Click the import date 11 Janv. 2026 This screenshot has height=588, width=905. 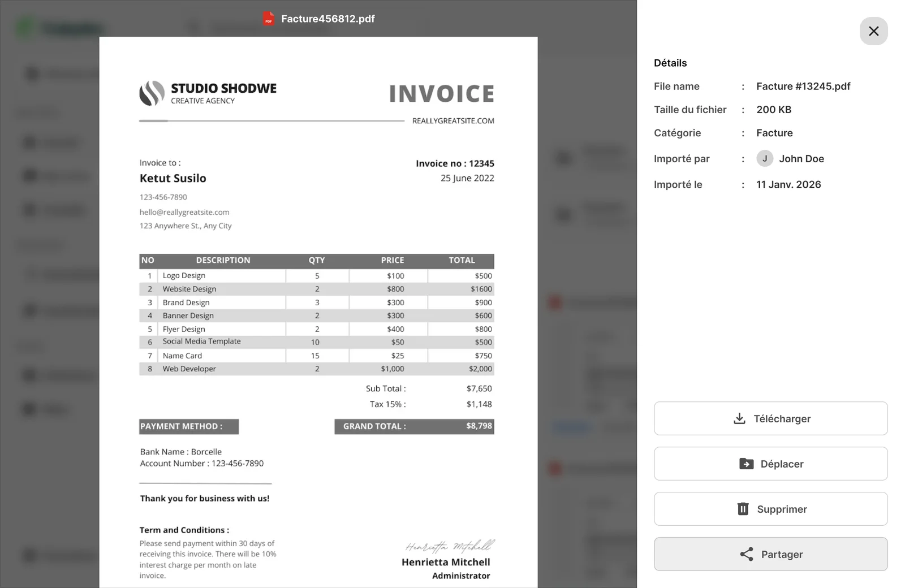click(788, 184)
